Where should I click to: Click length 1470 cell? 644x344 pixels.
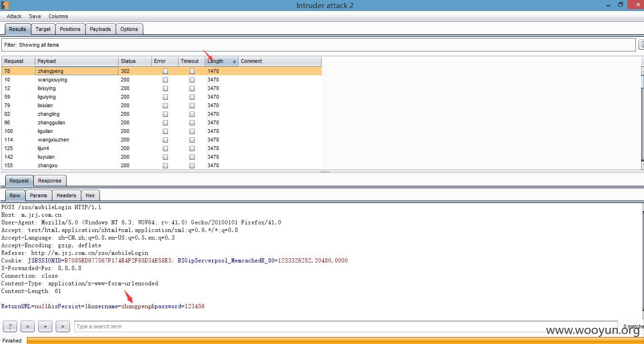(221, 71)
